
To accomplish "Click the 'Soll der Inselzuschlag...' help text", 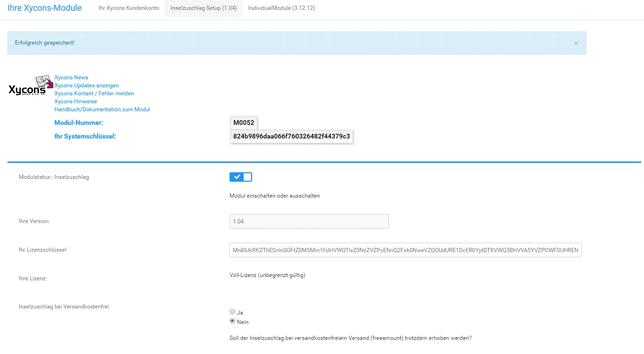I will [x=351, y=338].
